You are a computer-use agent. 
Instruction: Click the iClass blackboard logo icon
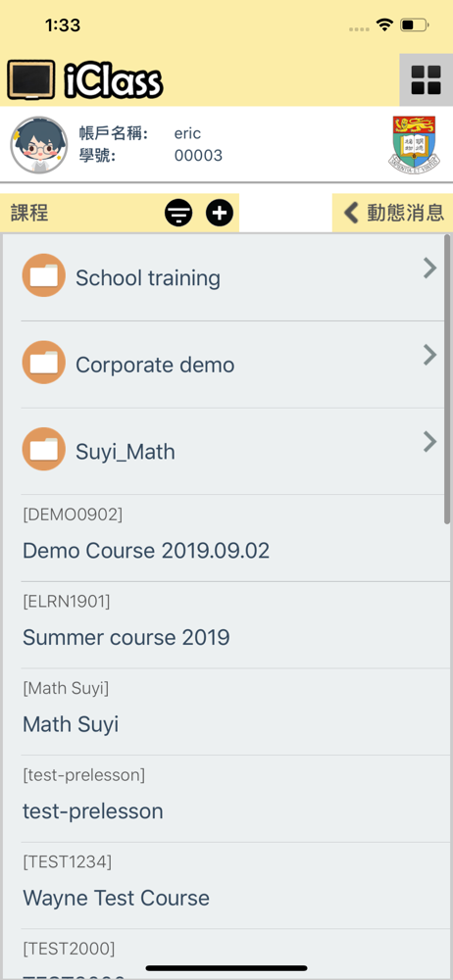coord(31,80)
